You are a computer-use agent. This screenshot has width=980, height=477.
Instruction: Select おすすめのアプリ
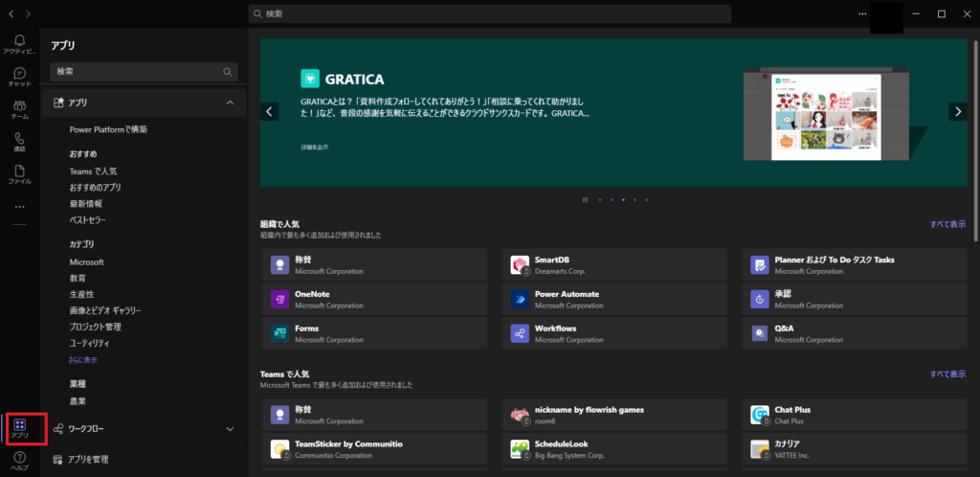coord(95,187)
